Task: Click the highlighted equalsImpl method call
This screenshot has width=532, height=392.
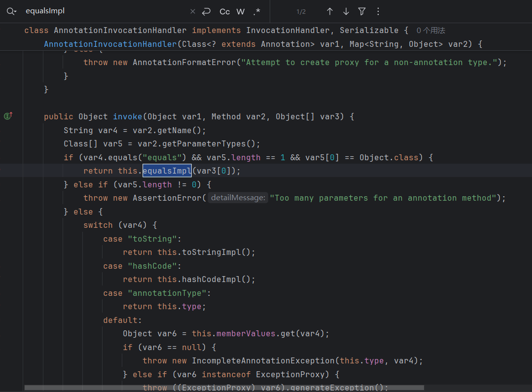Action: (x=167, y=171)
